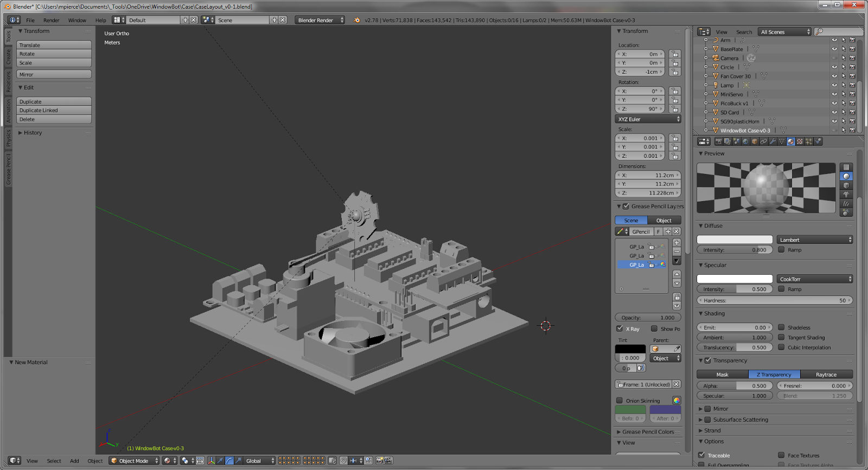Toggle the X Ray checkbox
Viewport: 868px width, 470px height.
(620, 329)
